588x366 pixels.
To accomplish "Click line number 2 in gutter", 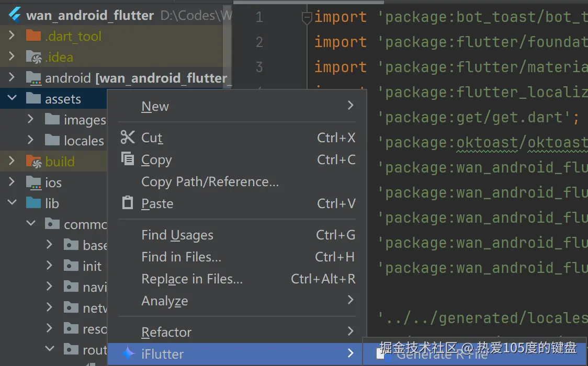I will tap(259, 42).
